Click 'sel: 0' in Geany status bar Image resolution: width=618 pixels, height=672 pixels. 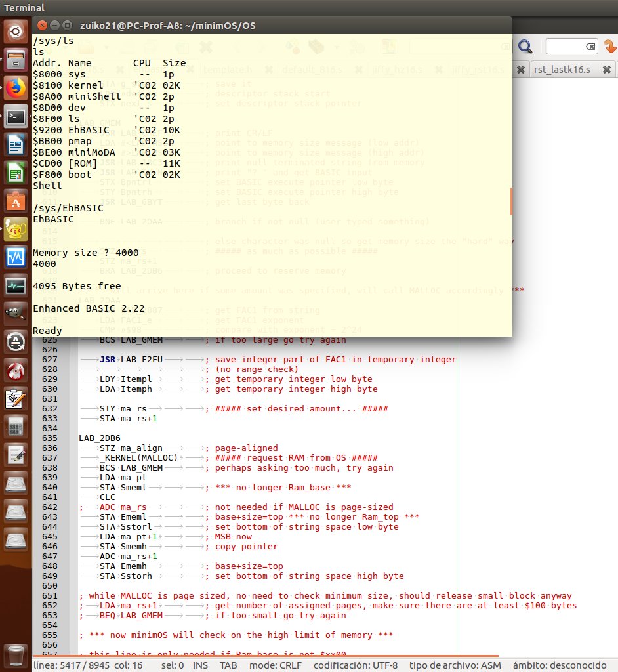tap(173, 665)
